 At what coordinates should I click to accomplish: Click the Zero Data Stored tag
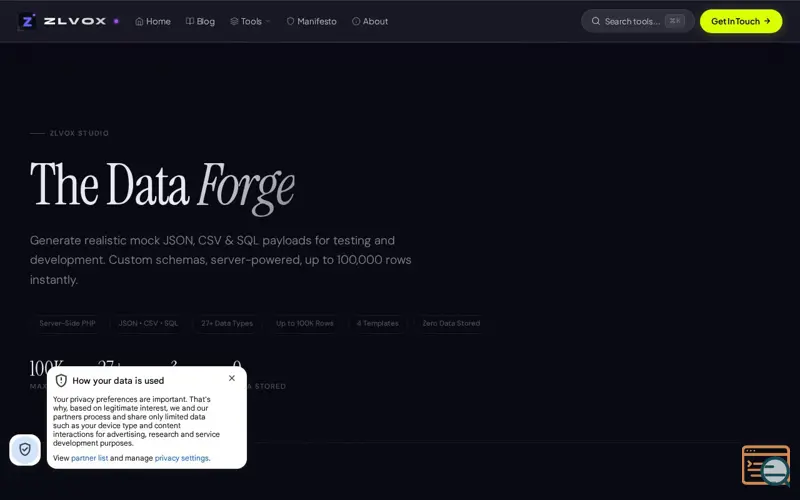(x=451, y=323)
